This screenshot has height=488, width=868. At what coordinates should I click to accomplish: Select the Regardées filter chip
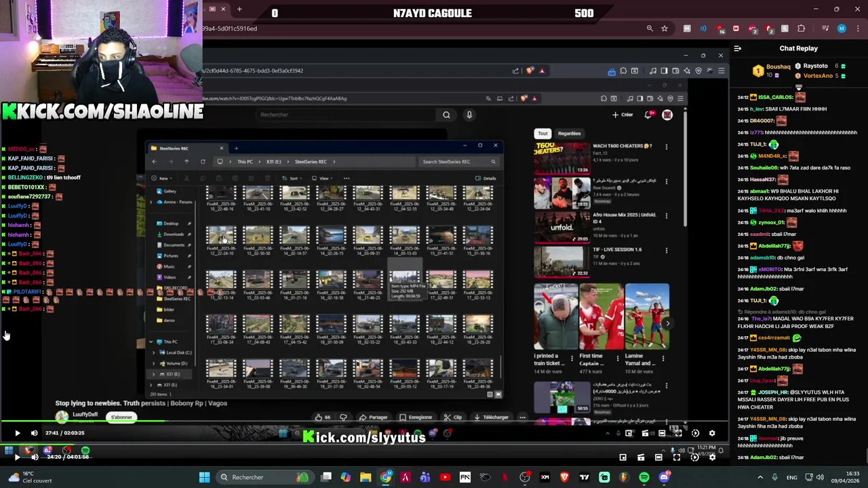tap(569, 134)
